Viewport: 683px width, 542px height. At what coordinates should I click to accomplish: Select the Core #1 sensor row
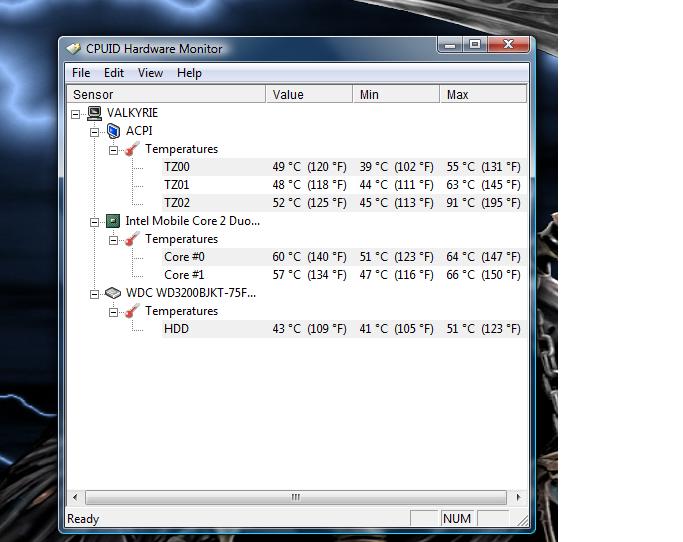(344, 275)
